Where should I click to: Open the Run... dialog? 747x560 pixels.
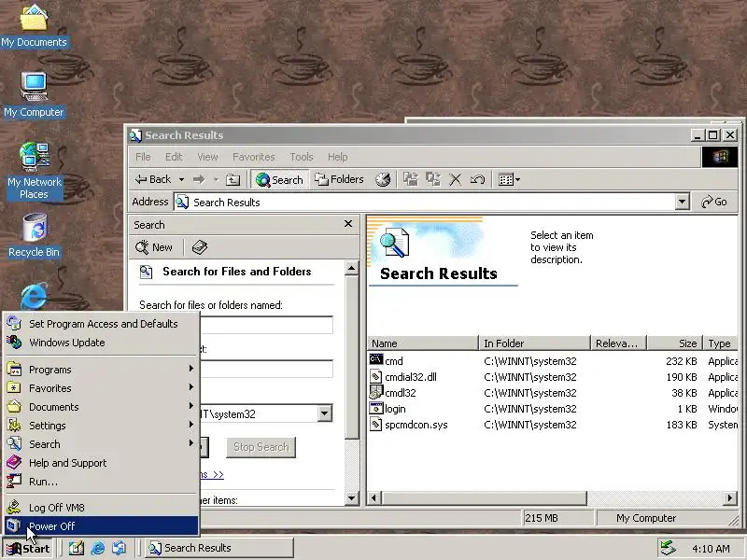click(102, 482)
